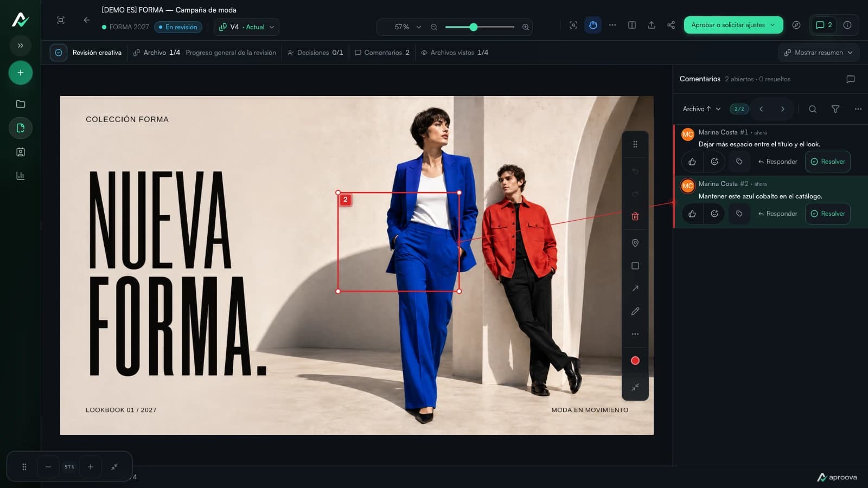
Task: Tag comment #2 with the label icon
Action: click(739, 214)
